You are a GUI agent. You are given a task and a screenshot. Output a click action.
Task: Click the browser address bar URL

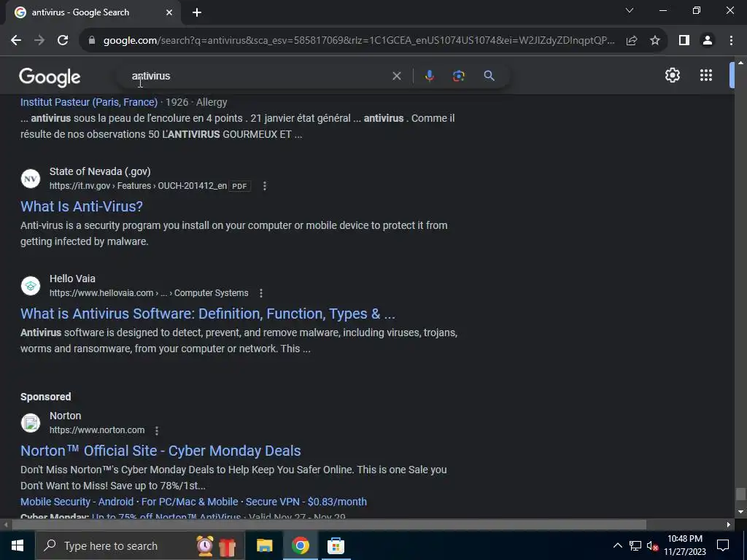coord(359,41)
